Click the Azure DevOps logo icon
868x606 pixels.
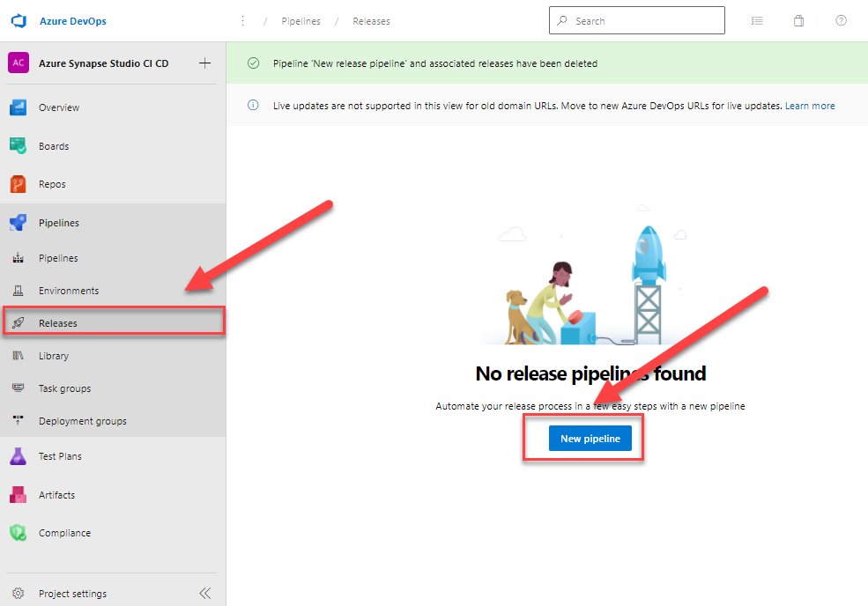(x=19, y=21)
